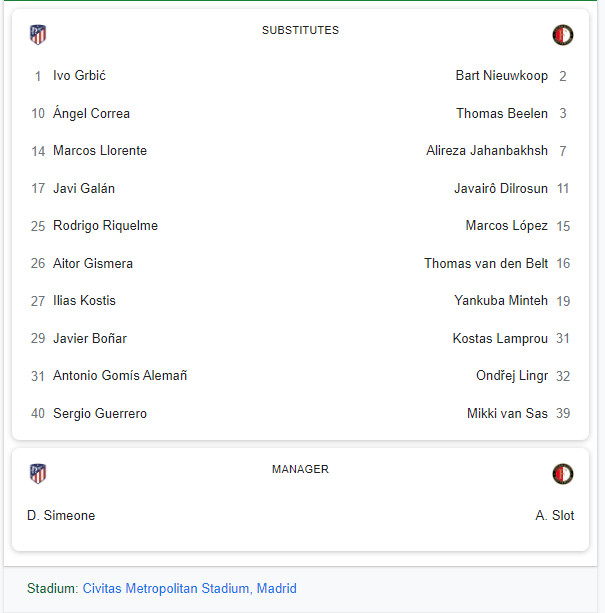Click manager A. Slot
Viewport: 605px width, 613px height.
(x=555, y=515)
